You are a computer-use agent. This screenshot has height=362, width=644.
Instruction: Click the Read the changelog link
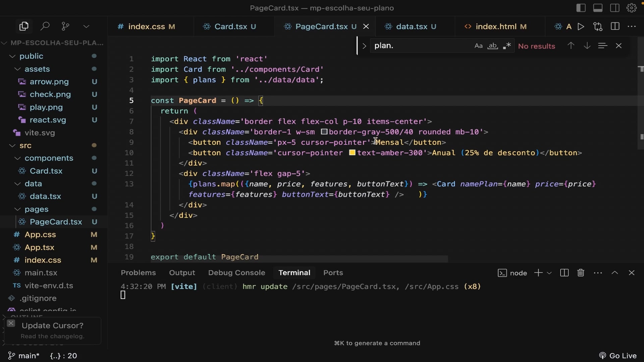tap(52, 336)
